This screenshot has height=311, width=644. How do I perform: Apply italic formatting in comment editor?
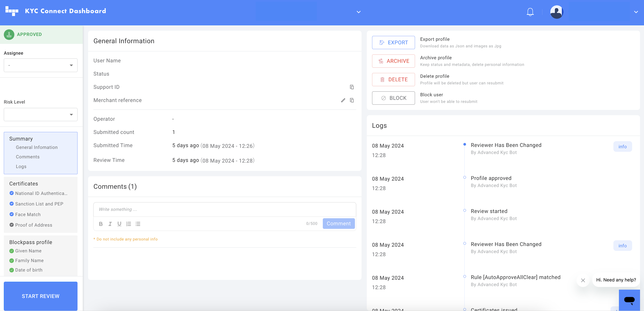point(110,224)
